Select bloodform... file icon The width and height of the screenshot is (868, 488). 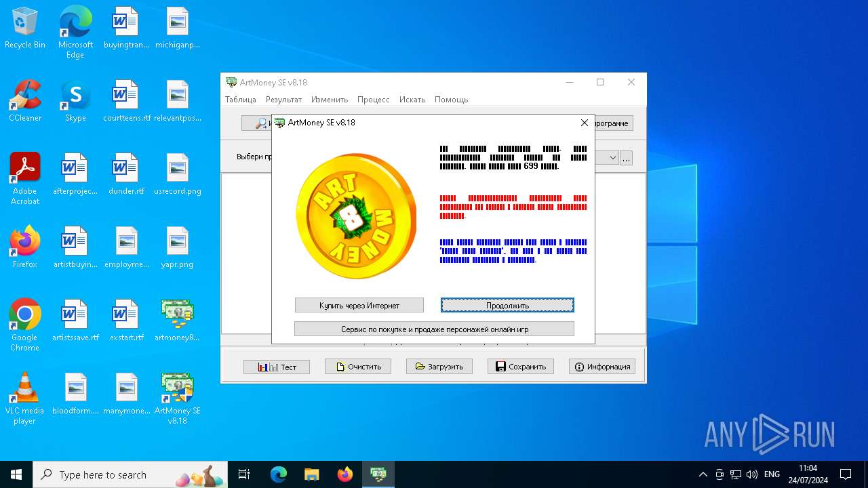[x=75, y=394]
